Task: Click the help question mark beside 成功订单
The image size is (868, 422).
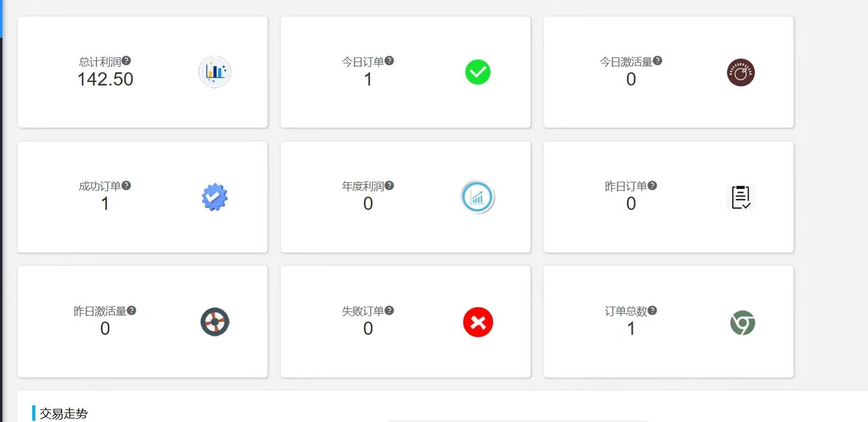Action: [126, 186]
